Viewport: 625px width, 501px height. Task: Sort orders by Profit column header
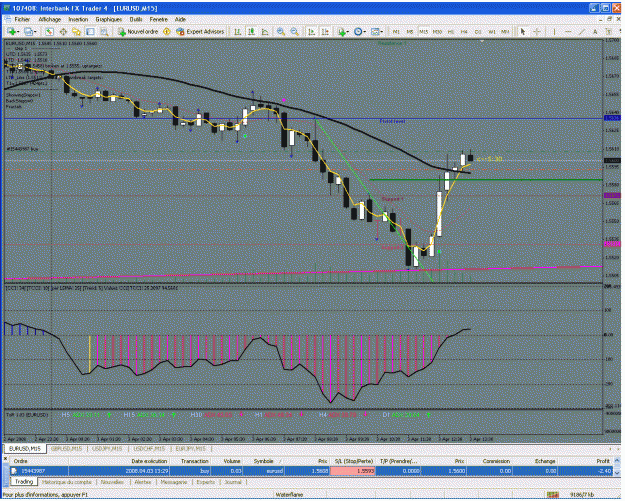(586, 461)
